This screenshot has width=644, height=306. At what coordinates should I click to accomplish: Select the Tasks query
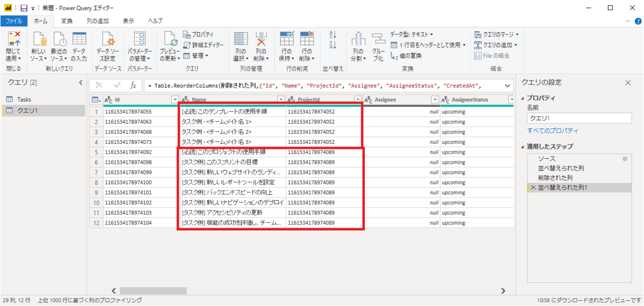(43, 99)
